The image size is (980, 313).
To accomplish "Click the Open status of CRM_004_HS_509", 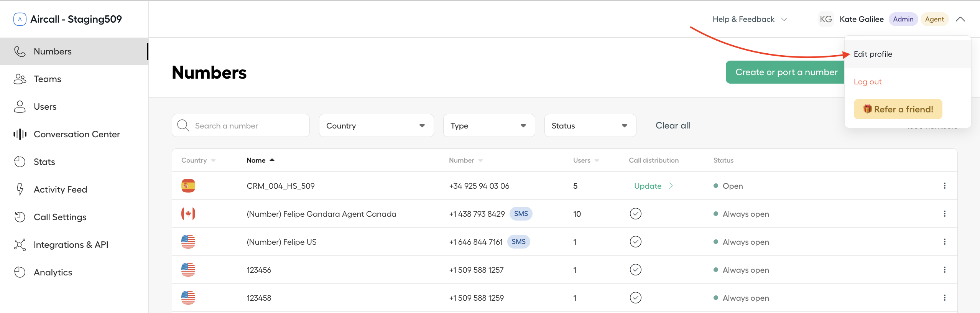I will pos(728,186).
